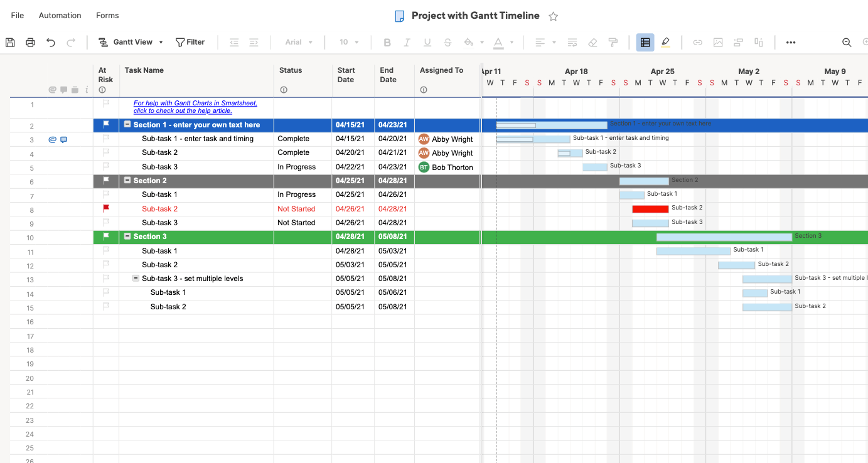Open the File menu
868x463 pixels.
pyautogui.click(x=18, y=15)
